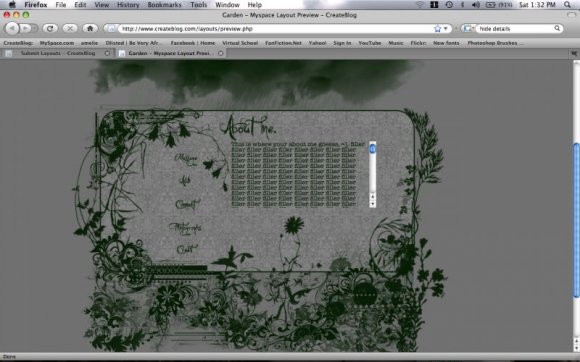
Task: Open the Help menu
Action: pos(254,5)
